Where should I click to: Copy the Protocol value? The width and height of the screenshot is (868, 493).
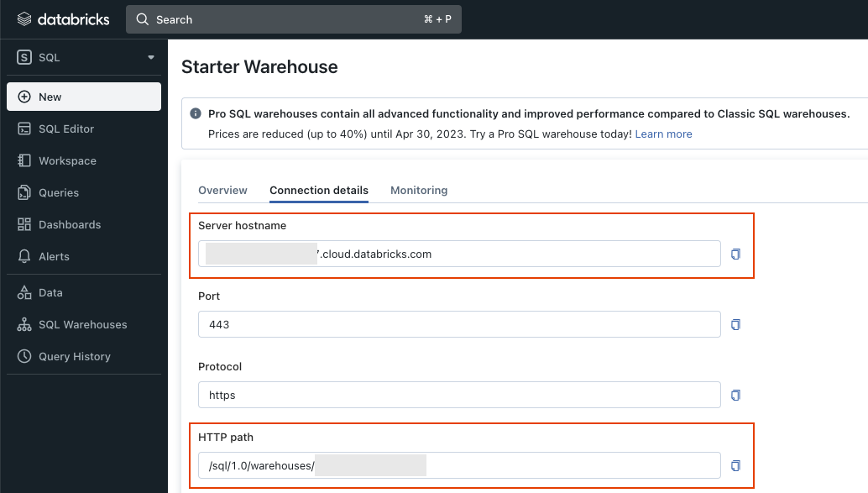(735, 395)
